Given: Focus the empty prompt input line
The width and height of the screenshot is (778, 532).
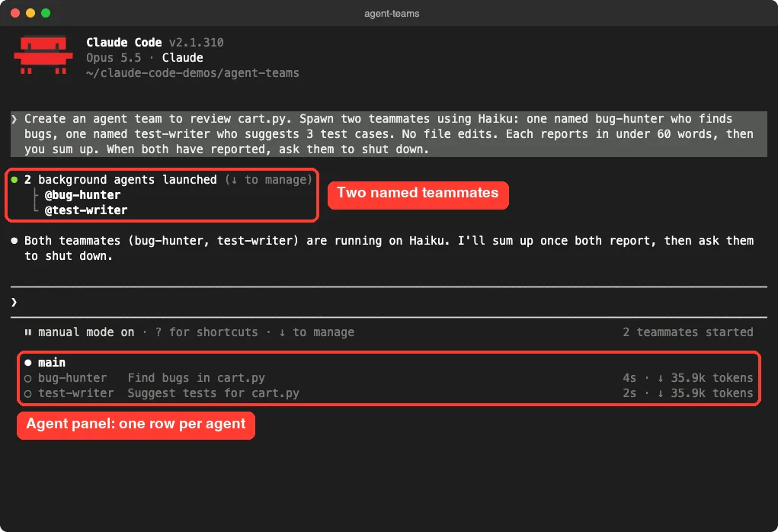Looking at the screenshot, I should click(389, 302).
